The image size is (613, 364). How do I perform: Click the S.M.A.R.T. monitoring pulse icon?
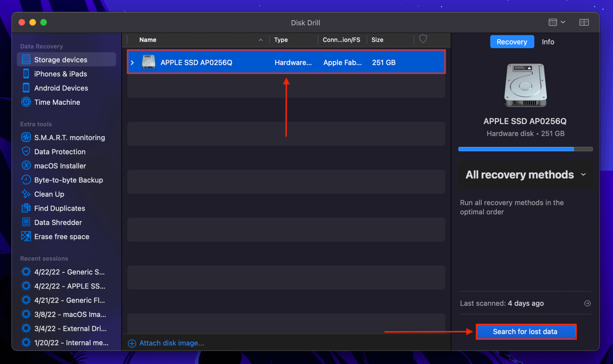click(26, 137)
